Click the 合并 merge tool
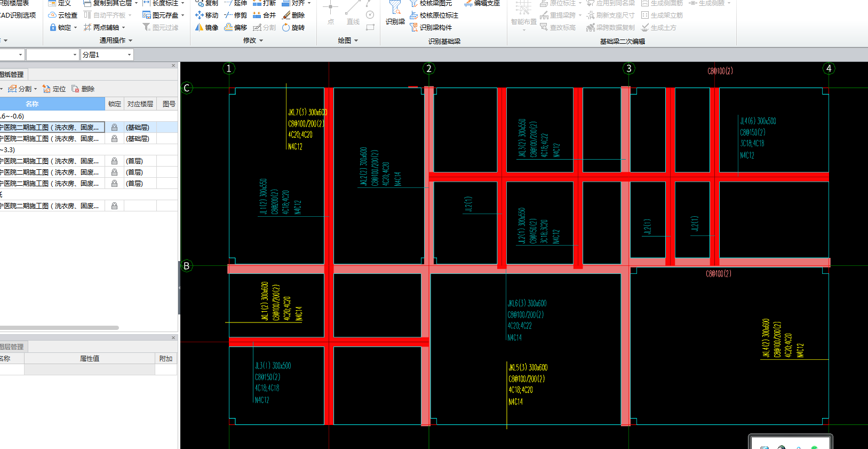 (x=265, y=15)
